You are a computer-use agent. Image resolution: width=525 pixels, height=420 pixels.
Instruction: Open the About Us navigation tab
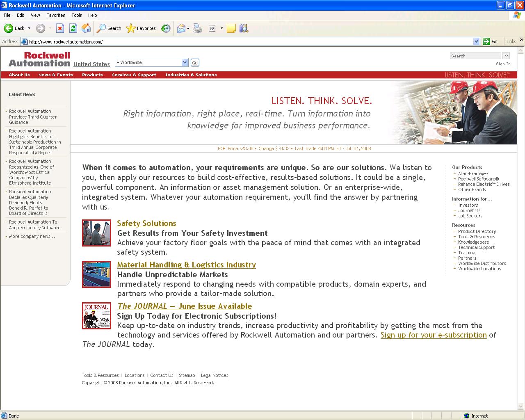click(x=19, y=75)
